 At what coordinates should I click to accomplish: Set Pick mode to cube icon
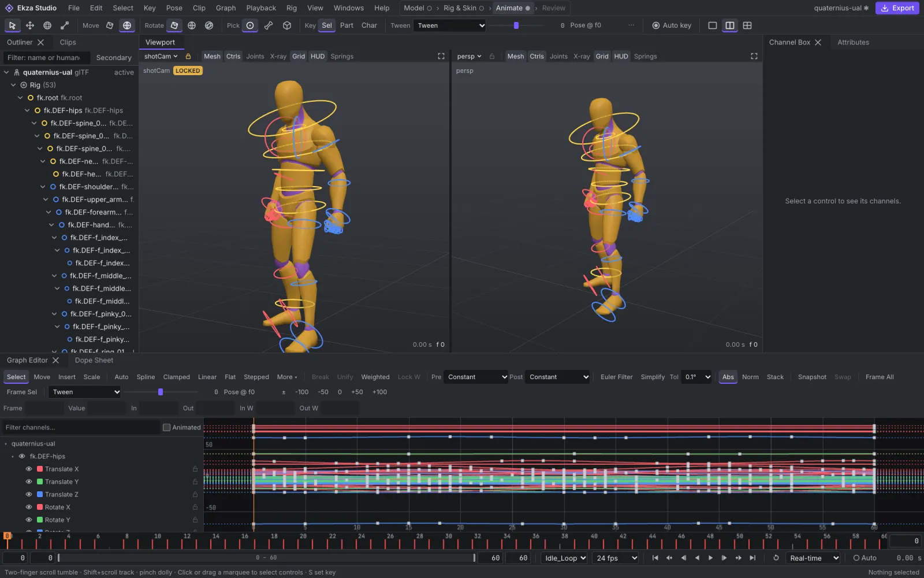(287, 25)
